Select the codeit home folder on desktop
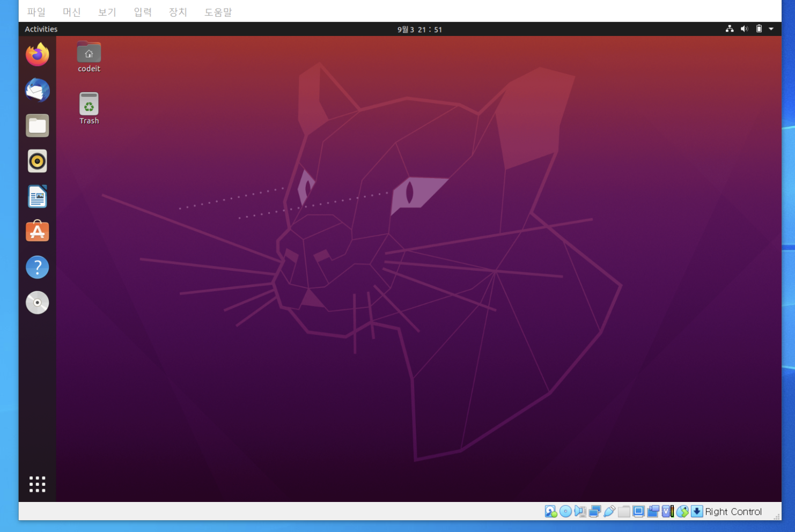 (89, 57)
